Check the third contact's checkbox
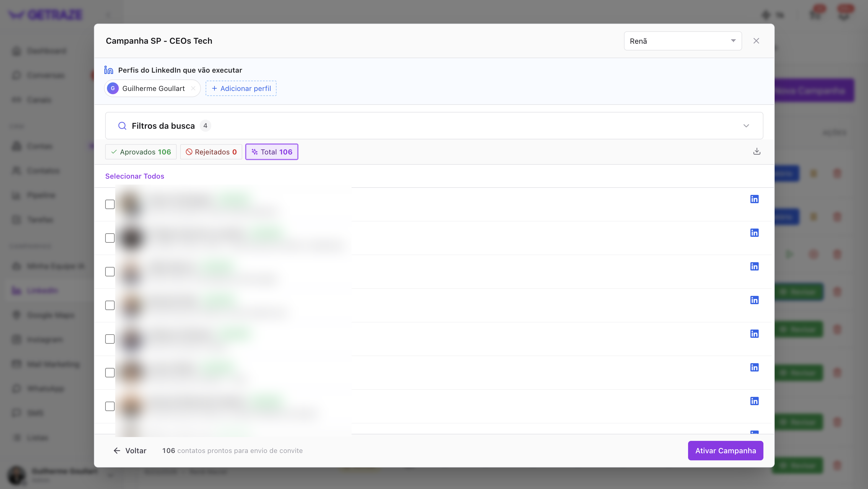 [110, 272]
